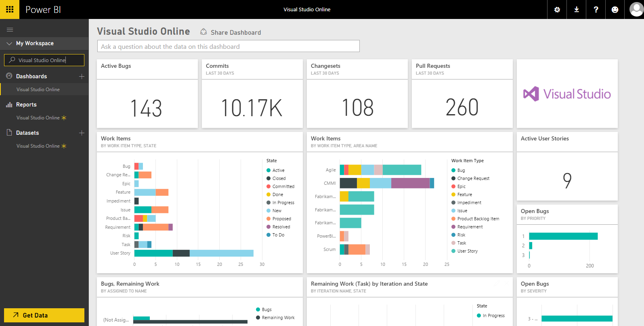Image resolution: width=644 pixels, height=326 pixels.
Task: Click 'Open Bugs' by severity tile title
Action: point(535,284)
